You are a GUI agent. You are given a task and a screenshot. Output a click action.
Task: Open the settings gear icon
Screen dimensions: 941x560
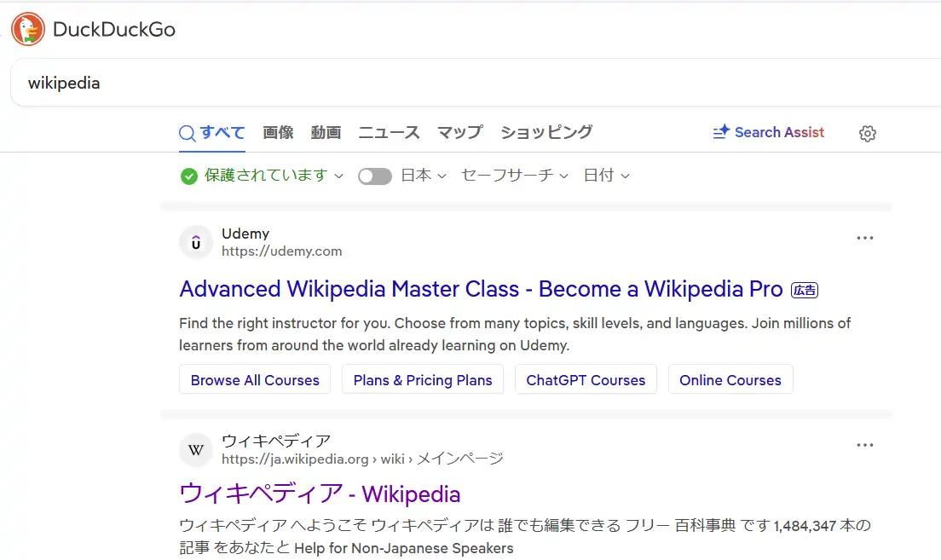pyautogui.click(x=868, y=133)
